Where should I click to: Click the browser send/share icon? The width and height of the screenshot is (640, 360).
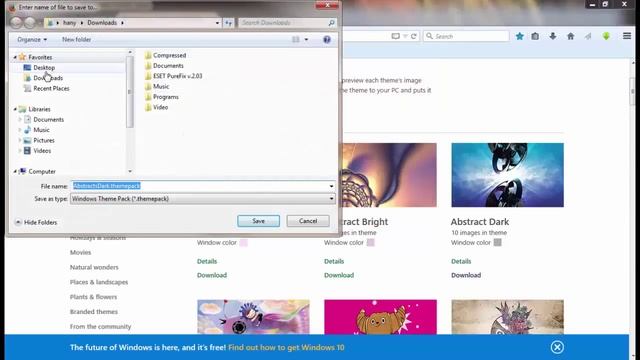click(588, 36)
